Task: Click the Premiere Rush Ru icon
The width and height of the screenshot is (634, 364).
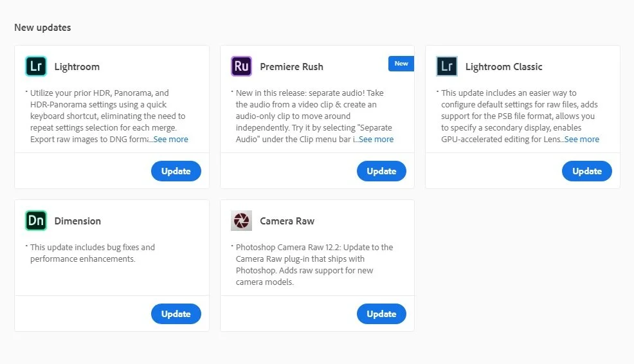Action: (241, 66)
